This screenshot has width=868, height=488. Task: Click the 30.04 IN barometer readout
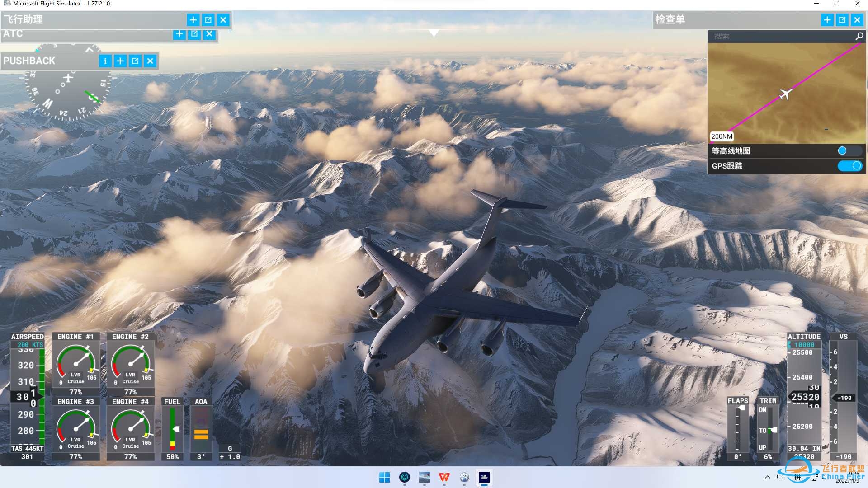click(x=804, y=449)
